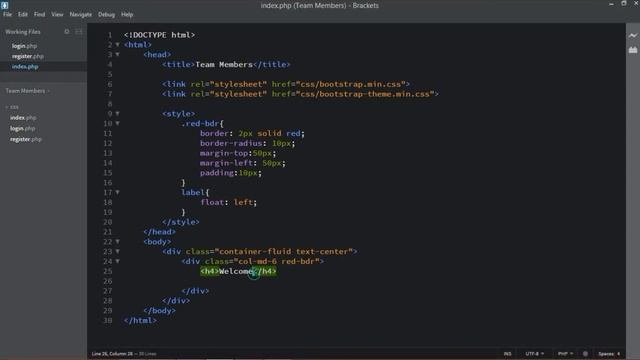
Task: Toggle the INS insert mode indicator
Action: pyautogui.click(x=507, y=353)
